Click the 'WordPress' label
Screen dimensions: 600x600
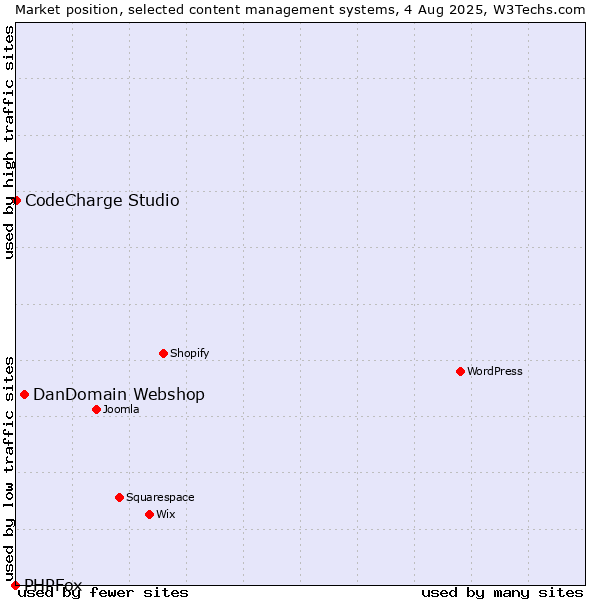pos(495,371)
